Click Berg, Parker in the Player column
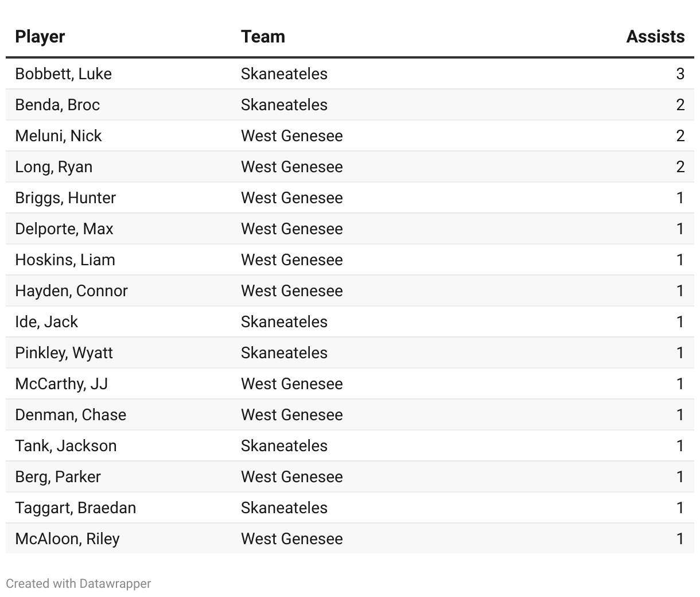Image resolution: width=700 pixels, height=597 pixels. (58, 477)
